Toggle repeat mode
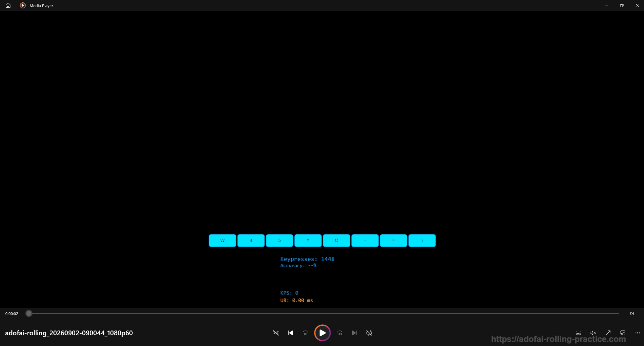Screen dimensions: 644x346 [x=369, y=333]
